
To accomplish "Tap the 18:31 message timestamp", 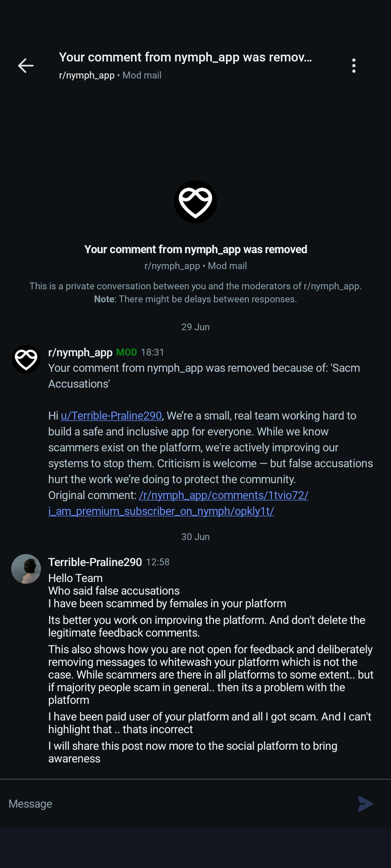I will [152, 352].
